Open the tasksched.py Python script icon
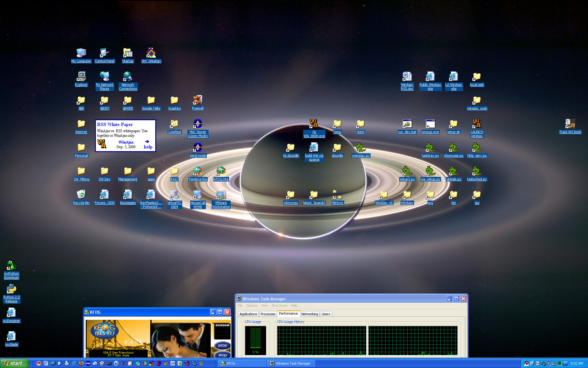588x368 pixels. (x=477, y=171)
